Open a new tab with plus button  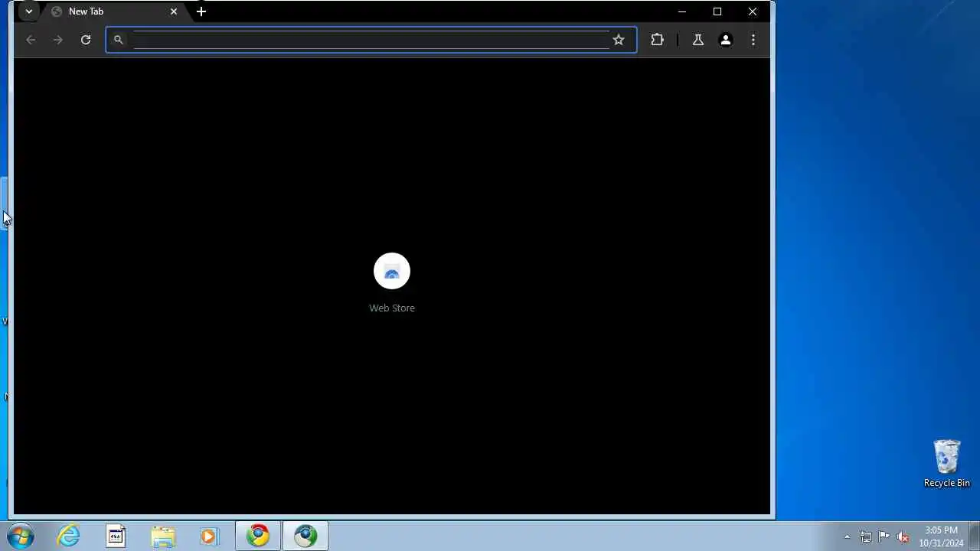click(x=201, y=11)
